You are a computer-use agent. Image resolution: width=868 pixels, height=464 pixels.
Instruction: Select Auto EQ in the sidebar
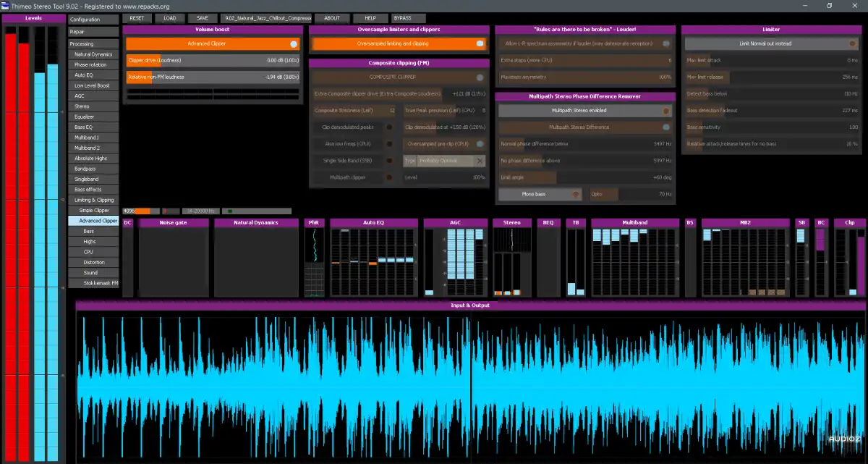click(93, 75)
